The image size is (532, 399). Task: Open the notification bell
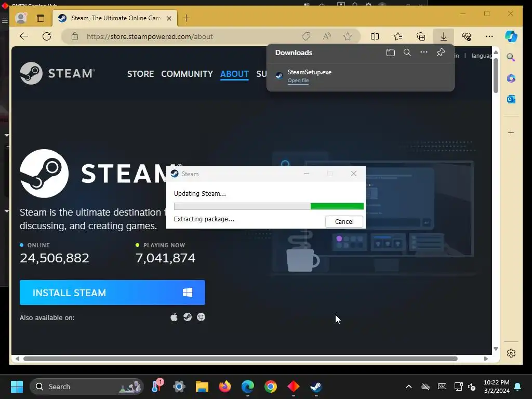point(518,387)
